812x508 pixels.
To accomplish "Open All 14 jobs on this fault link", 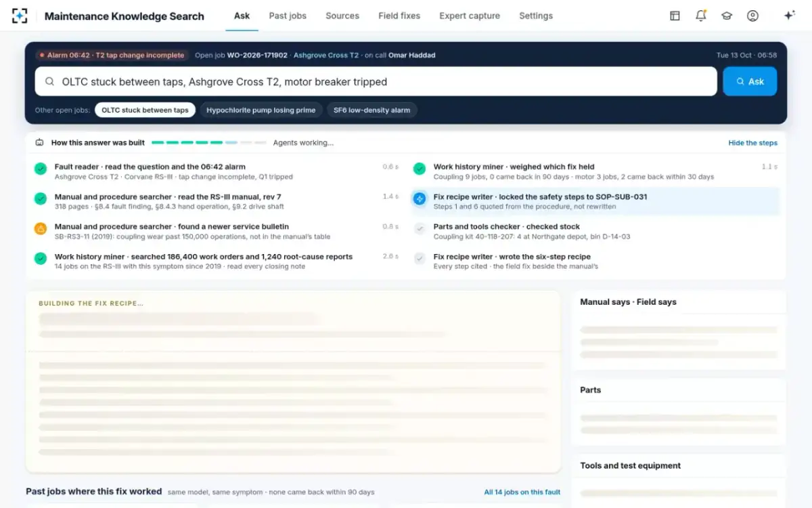I will pos(522,492).
